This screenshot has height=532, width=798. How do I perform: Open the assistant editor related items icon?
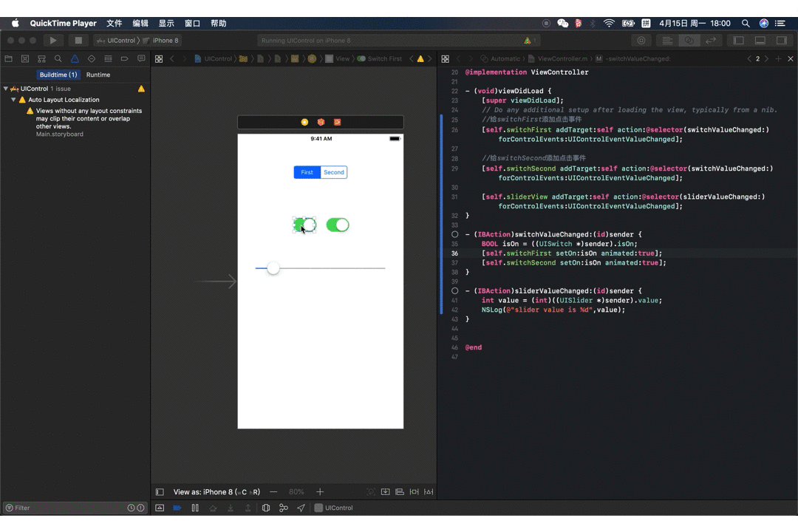(x=446, y=59)
